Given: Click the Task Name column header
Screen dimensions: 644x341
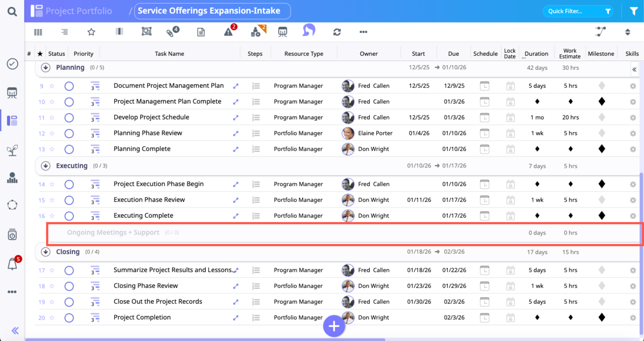Looking at the screenshot, I should (169, 54).
